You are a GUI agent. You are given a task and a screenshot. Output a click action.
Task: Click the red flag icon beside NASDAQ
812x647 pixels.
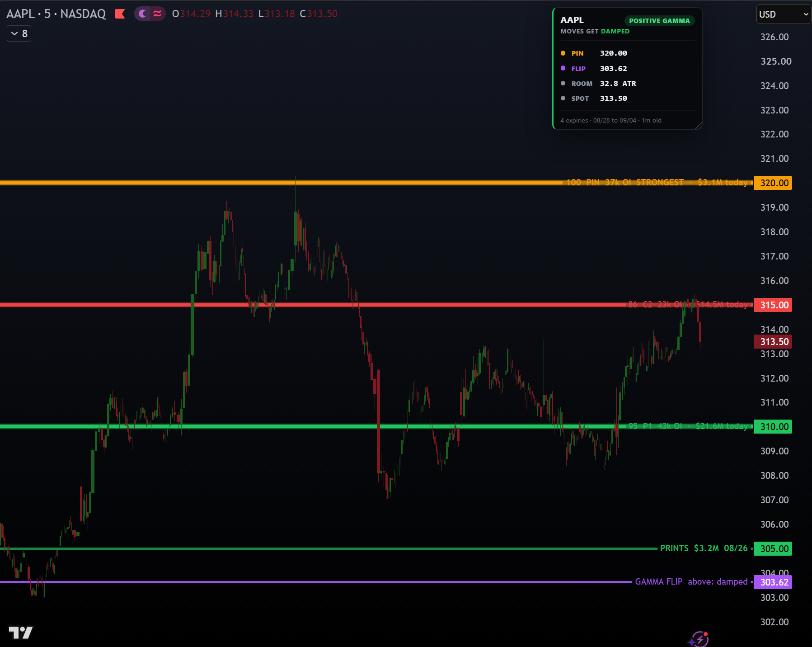click(x=120, y=14)
